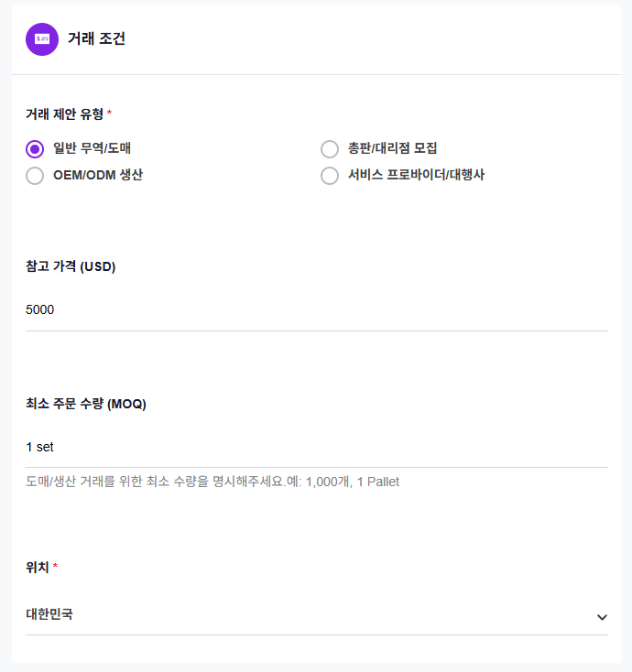Click the MOQ field containing '1 set'
The width and height of the screenshot is (632, 672).
click(x=316, y=447)
